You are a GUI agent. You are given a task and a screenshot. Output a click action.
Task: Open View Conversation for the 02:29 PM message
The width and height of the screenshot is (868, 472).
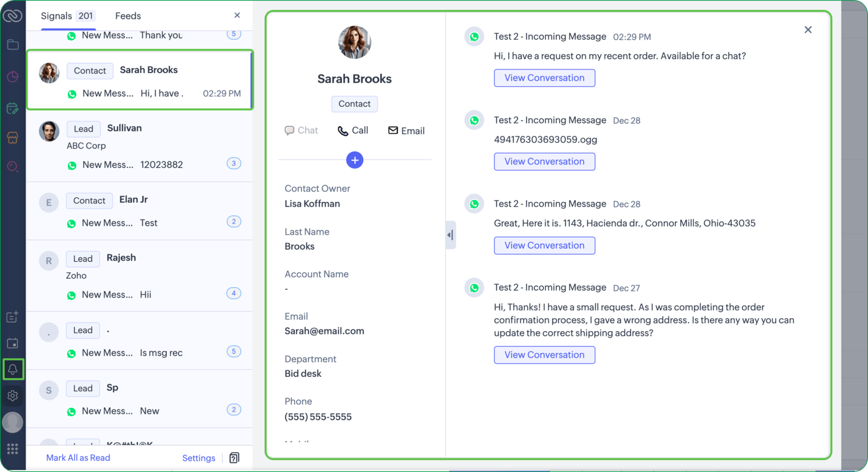coord(544,77)
